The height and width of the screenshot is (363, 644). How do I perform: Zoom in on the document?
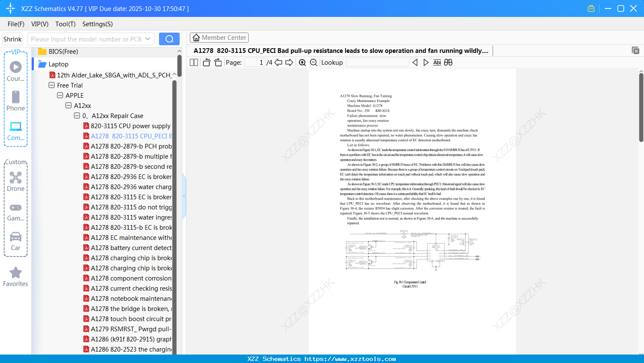302,62
